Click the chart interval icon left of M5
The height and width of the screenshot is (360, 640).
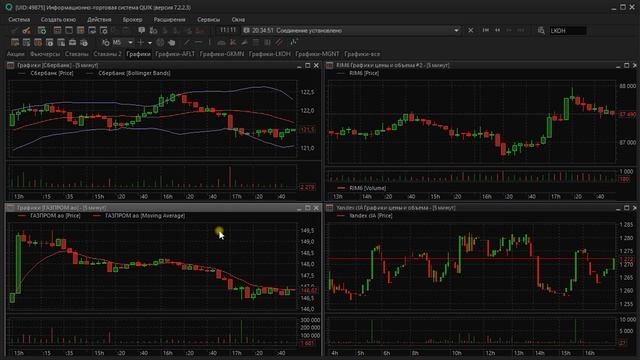tap(106, 42)
